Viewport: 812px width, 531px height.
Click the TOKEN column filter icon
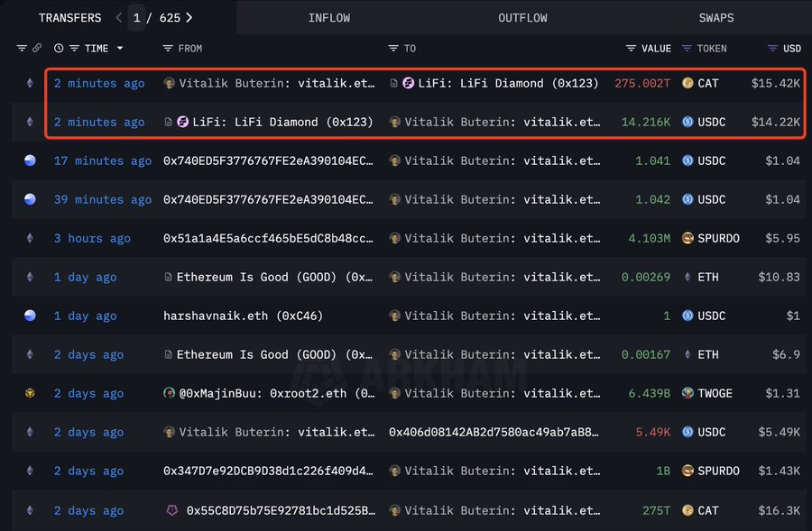[687, 49]
